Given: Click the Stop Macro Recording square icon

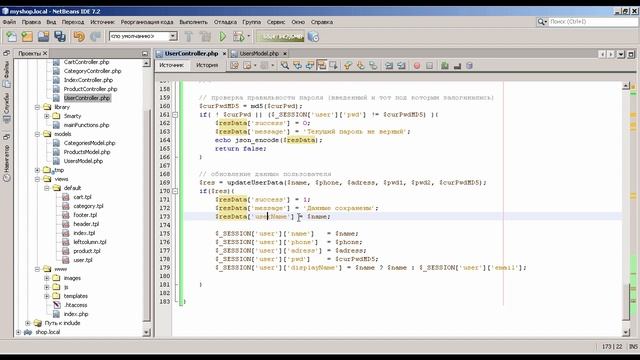Looking at the screenshot, I should point(429,65).
